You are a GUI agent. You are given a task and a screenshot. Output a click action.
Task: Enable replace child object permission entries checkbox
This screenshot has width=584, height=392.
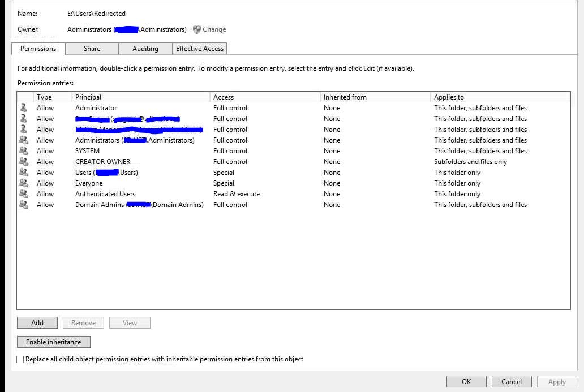click(20, 359)
